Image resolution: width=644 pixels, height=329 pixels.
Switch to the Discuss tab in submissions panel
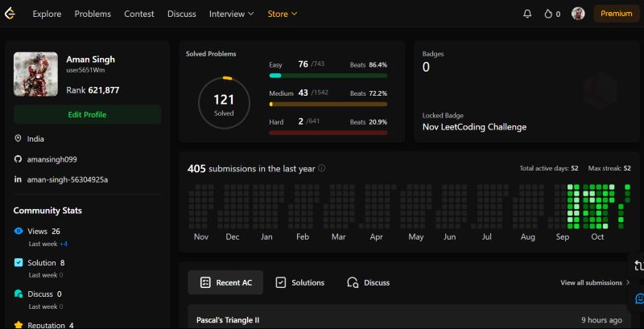[x=368, y=282]
